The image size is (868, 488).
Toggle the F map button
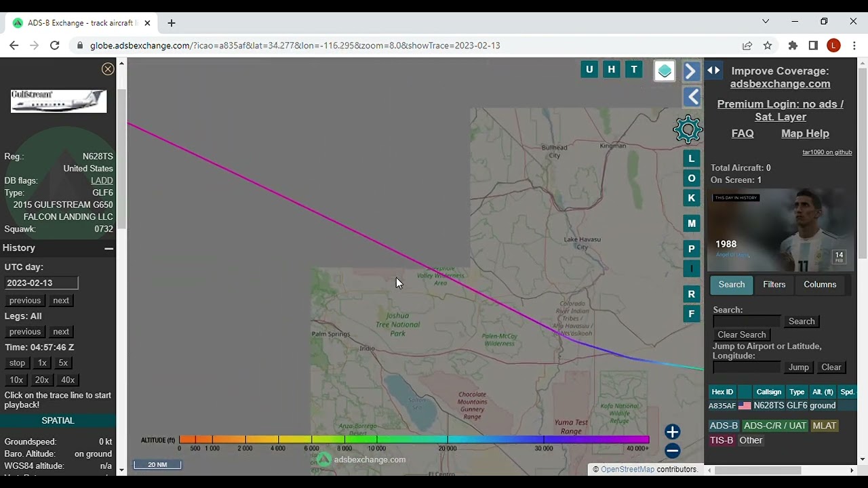[692, 314]
